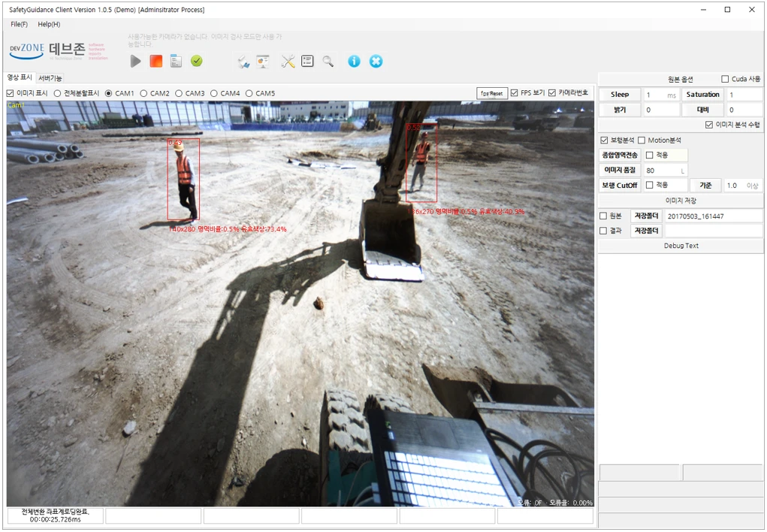Click the blue X exit icon
This screenshot has width=767, height=532.
coord(376,61)
